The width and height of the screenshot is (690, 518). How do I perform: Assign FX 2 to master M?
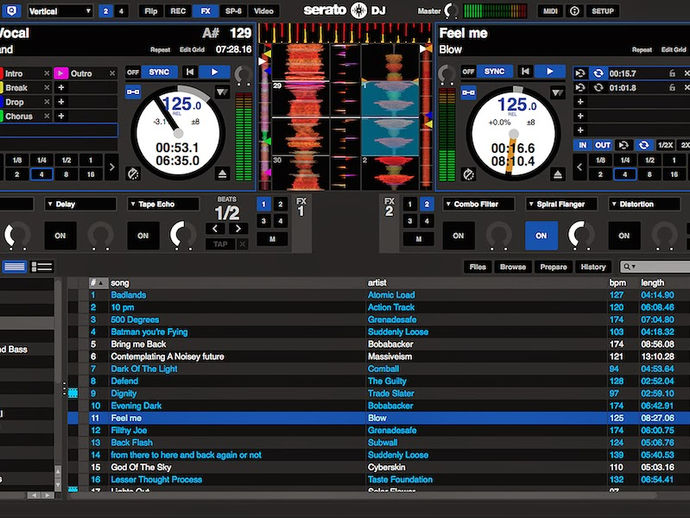coord(418,239)
